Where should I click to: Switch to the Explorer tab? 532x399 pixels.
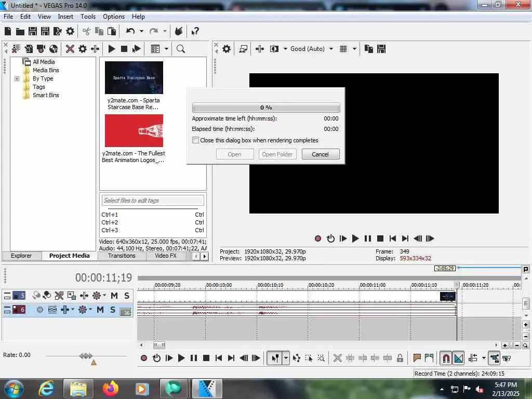(21, 256)
